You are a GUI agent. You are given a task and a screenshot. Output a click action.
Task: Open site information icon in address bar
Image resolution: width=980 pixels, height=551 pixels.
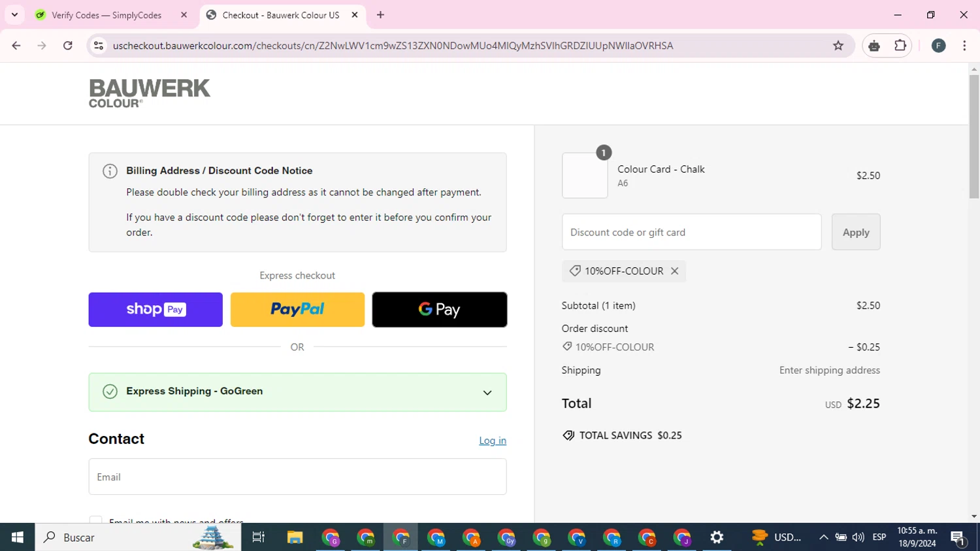tap(99, 46)
